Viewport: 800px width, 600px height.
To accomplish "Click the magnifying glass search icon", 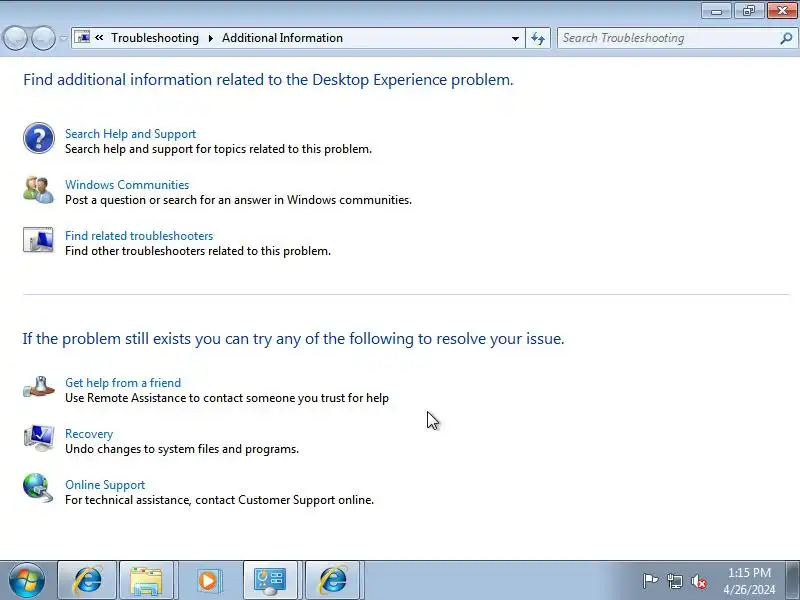I will (786, 38).
